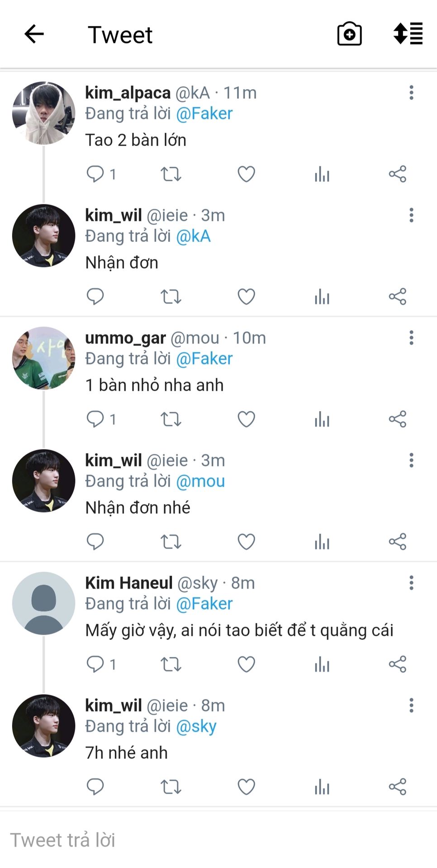Like kim_wil's "Nhận đơn" reply
Viewport: 437px width, 868px height.
pos(247,297)
